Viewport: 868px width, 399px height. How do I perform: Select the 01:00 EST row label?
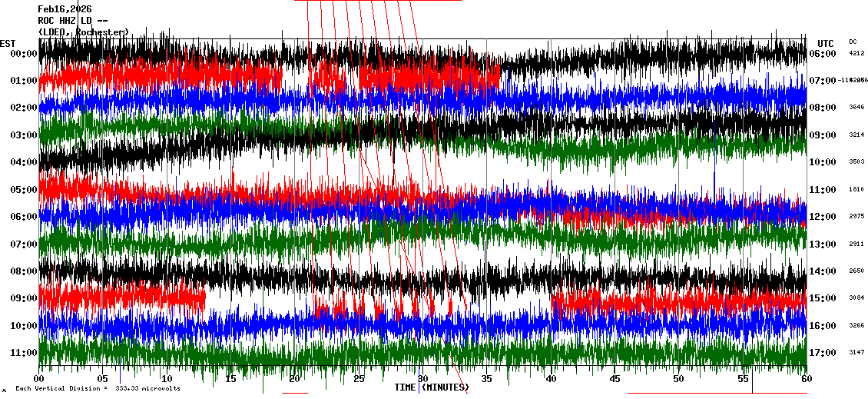coord(23,81)
